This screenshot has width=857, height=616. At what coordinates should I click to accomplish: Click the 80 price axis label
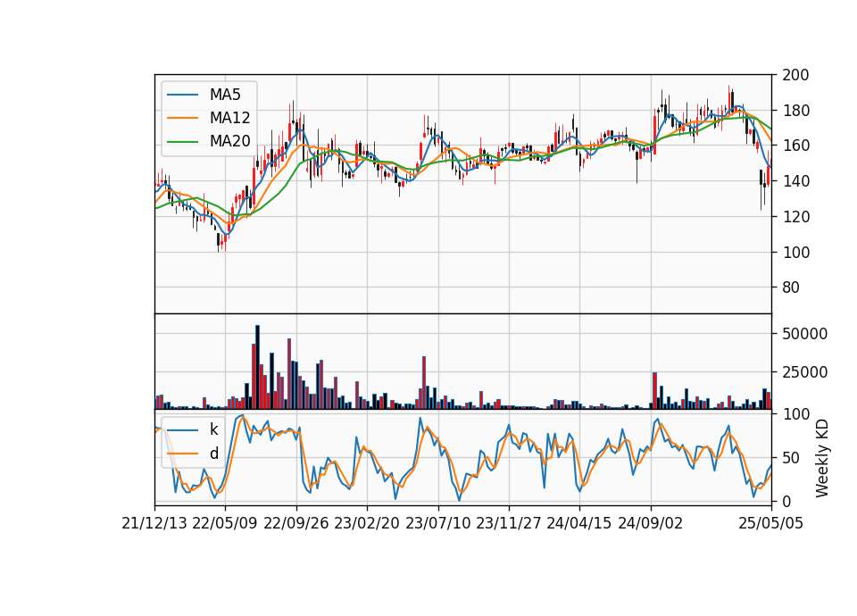point(790,287)
